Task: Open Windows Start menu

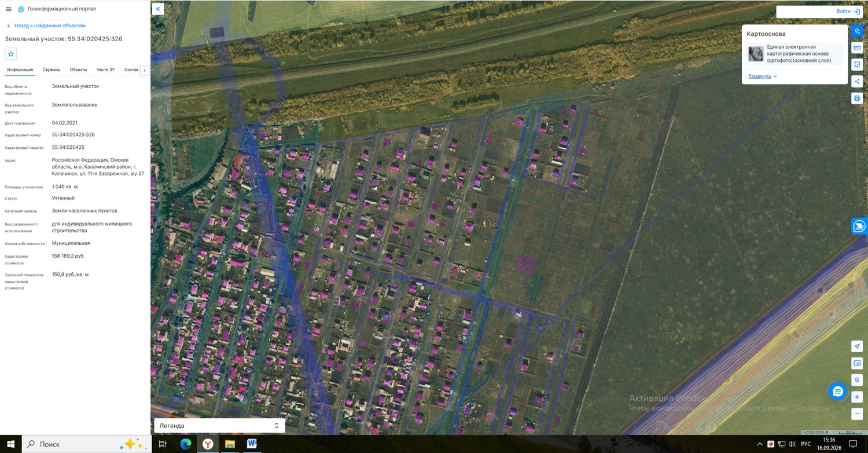Action: tap(10, 444)
